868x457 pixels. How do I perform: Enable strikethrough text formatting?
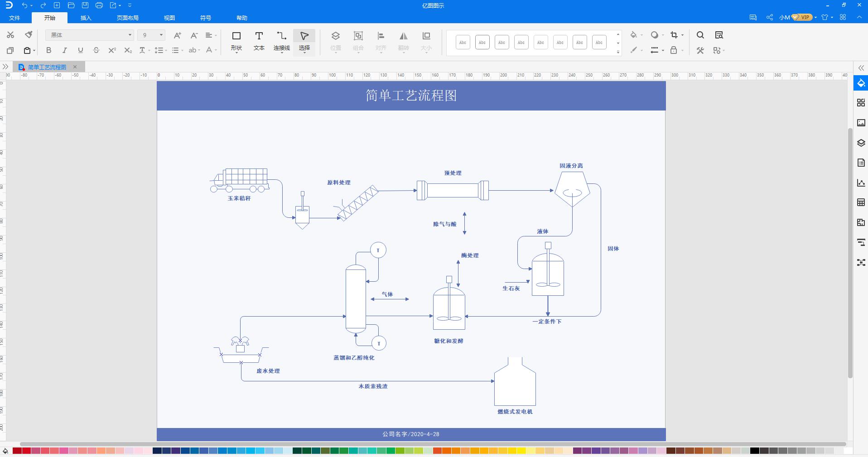tap(96, 50)
